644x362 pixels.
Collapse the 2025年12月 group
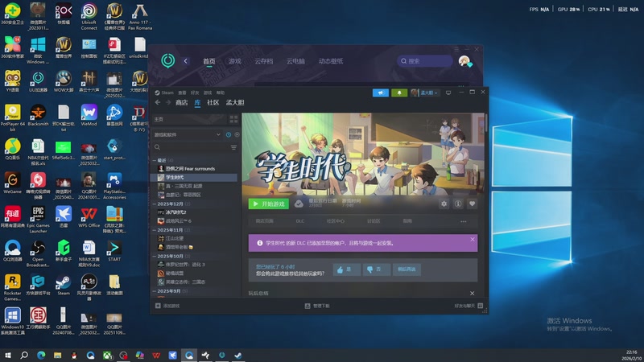pyautogui.click(x=155, y=204)
